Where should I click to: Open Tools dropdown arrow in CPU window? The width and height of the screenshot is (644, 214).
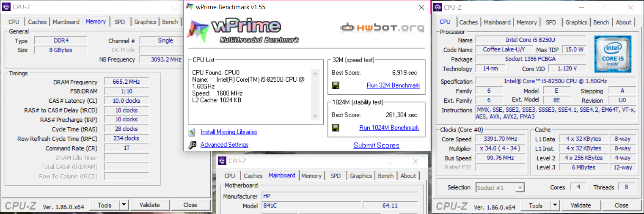555,206
